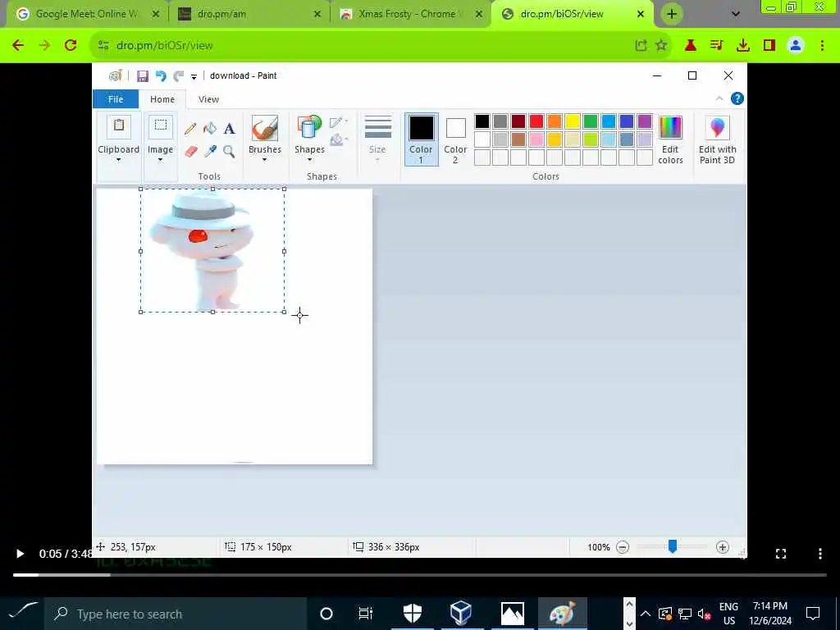The width and height of the screenshot is (840, 630).
Task: Open the shape Outline dropdown
Action: pos(339,123)
